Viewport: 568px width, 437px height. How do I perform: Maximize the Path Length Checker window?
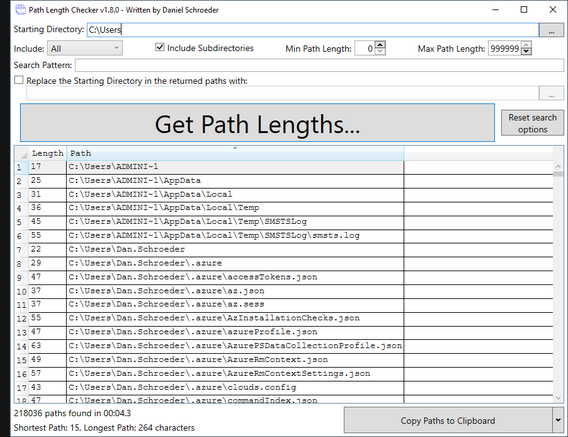pos(524,10)
